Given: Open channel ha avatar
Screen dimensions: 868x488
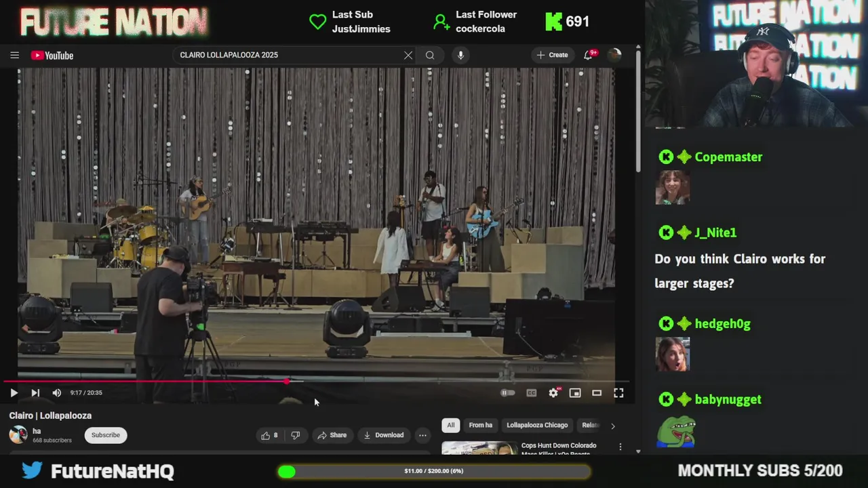Looking at the screenshot, I should (x=18, y=435).
